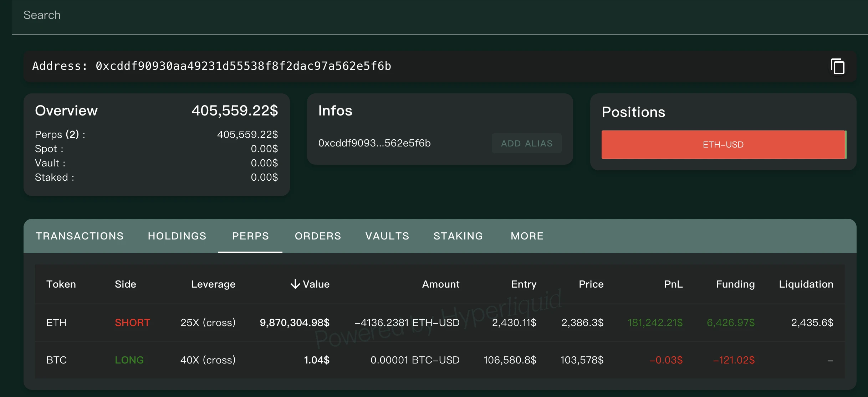Expand the MORE tab menu

pyautogui.click(x=527, y=236)
